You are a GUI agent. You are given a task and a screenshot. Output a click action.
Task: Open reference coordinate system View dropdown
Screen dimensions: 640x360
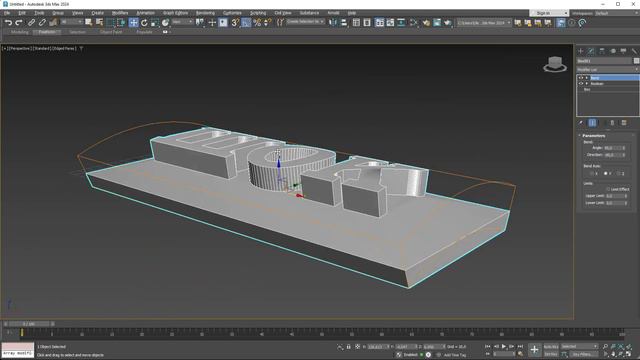(x=182, y=22)
